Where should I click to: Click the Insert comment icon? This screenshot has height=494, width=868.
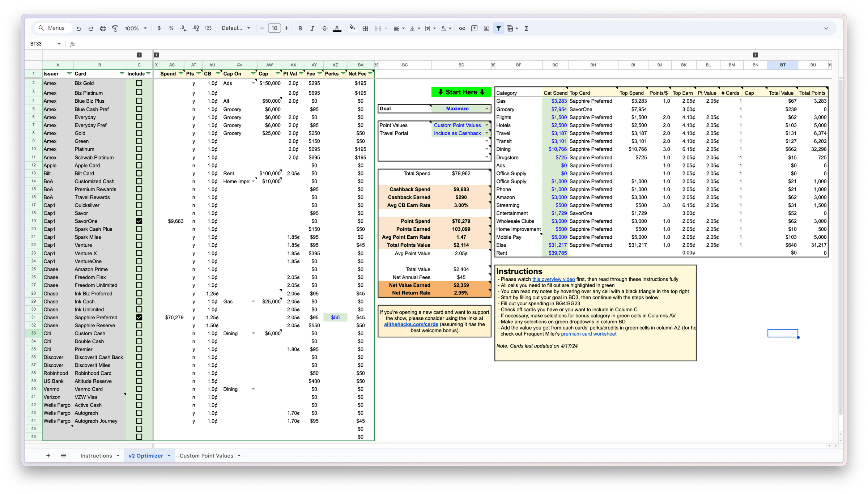point(474,28)
